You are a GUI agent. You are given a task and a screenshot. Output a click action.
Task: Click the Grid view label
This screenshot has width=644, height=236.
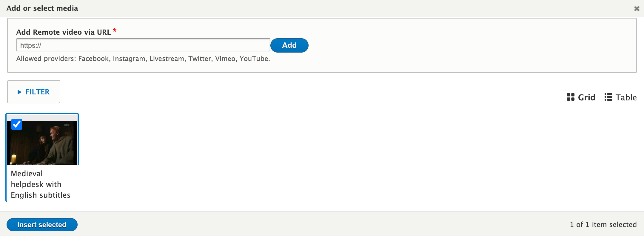(586, 97)
